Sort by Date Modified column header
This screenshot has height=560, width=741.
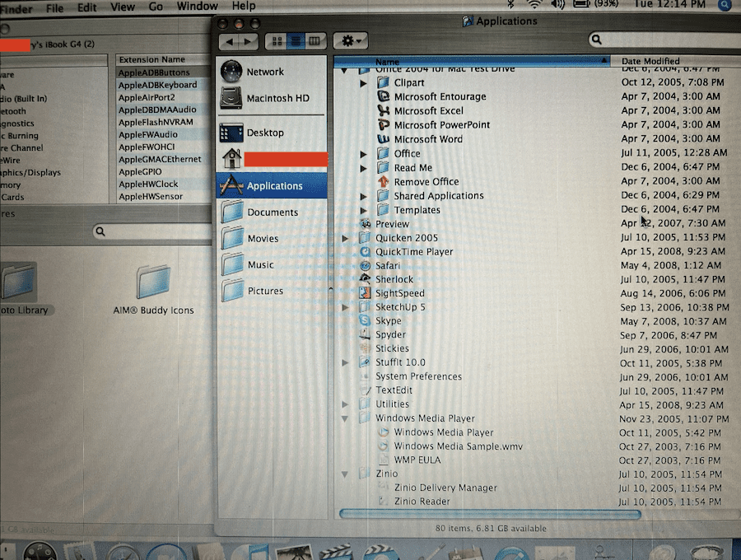click(676, 61)
